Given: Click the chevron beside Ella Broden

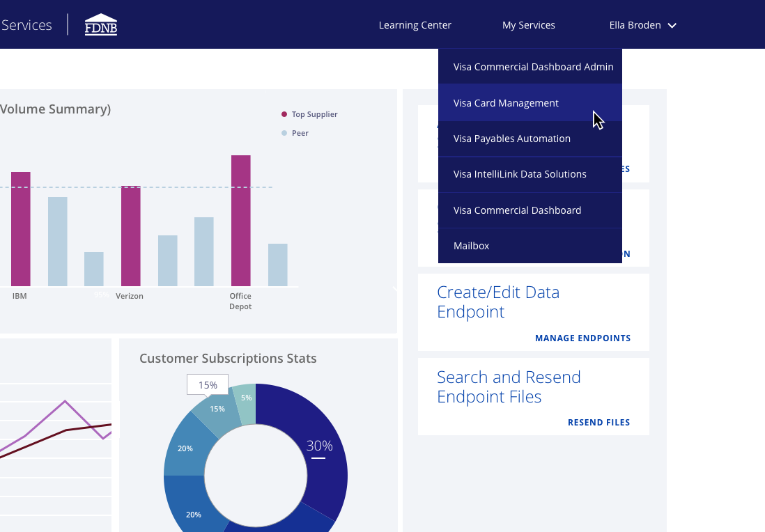Looking at the screenshot, I should point(672,25).
